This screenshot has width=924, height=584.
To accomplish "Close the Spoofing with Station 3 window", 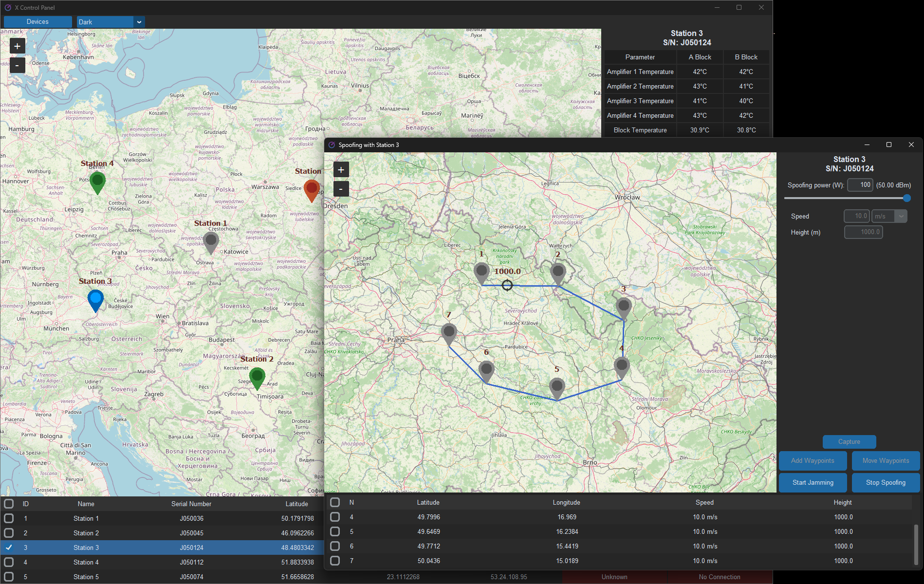I will coord(911,145).
